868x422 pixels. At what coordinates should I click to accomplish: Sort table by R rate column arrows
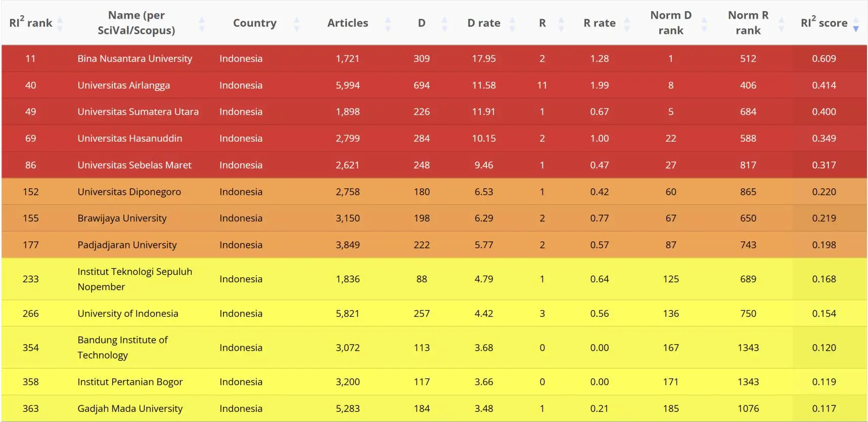pos(627,23)
